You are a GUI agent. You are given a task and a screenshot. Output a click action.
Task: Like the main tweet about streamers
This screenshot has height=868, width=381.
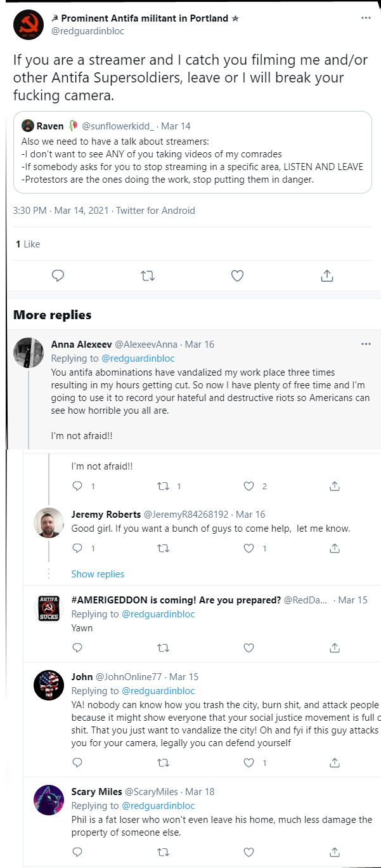237,276
